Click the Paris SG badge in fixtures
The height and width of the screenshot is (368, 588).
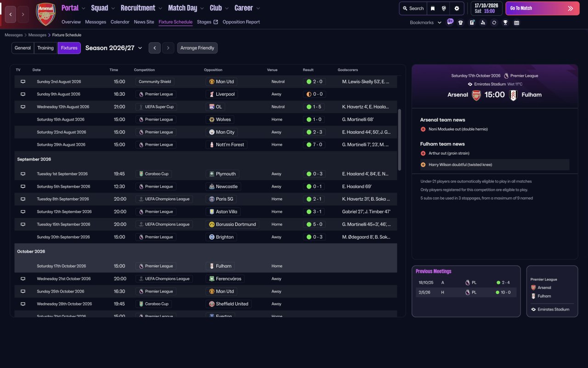pyautogui.click(x=212, y=199)
